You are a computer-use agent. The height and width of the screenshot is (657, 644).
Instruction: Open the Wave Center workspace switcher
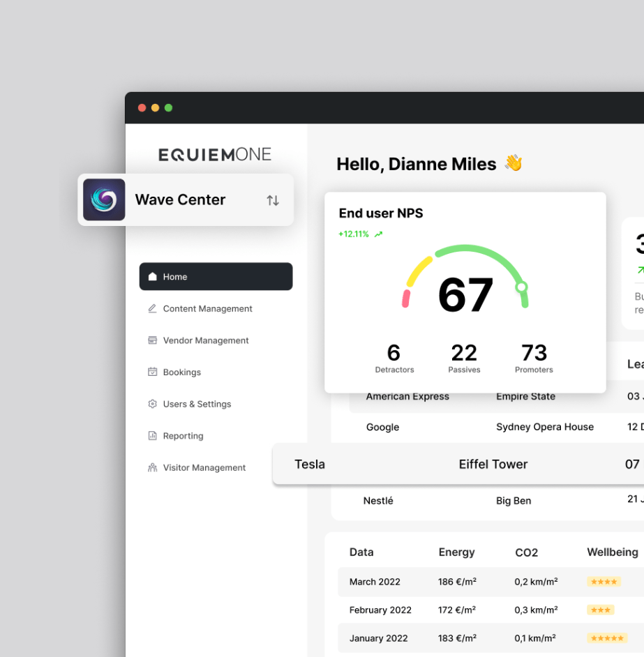[x=185, y=199]
